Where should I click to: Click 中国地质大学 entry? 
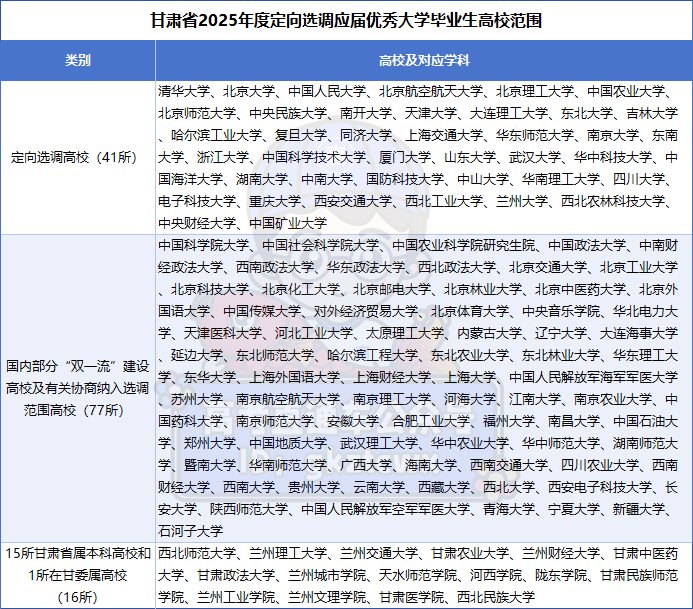click(x=288, y=443)
